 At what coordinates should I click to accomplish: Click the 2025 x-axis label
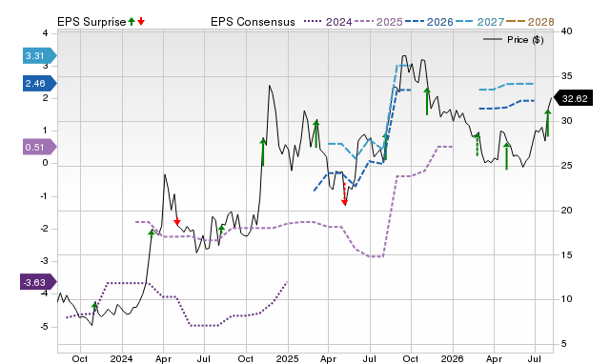tap(287, 358)
